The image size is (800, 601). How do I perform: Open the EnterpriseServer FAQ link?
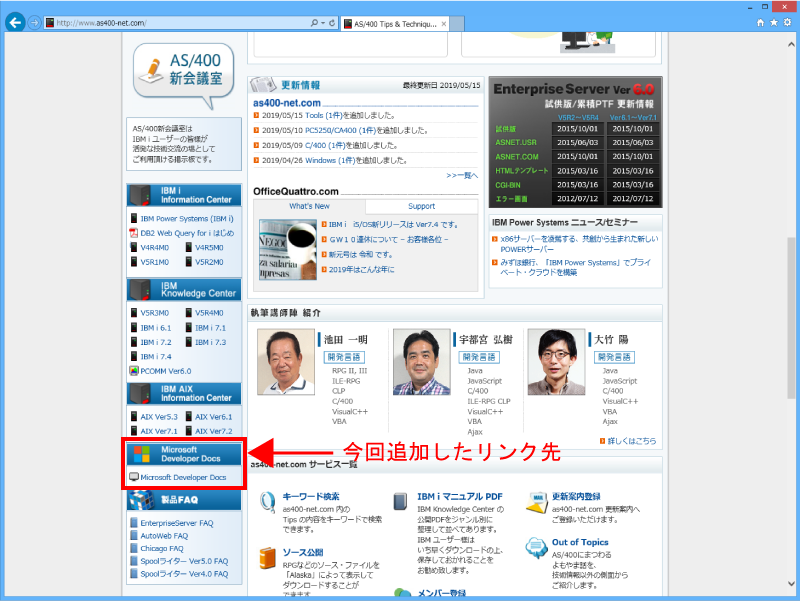pyautogui.click(x=176, y=523)
